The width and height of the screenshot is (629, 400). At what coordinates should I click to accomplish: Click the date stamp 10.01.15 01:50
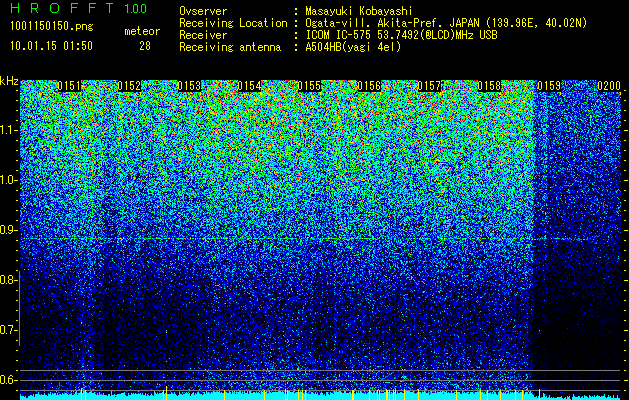click(x=52, y=46)
